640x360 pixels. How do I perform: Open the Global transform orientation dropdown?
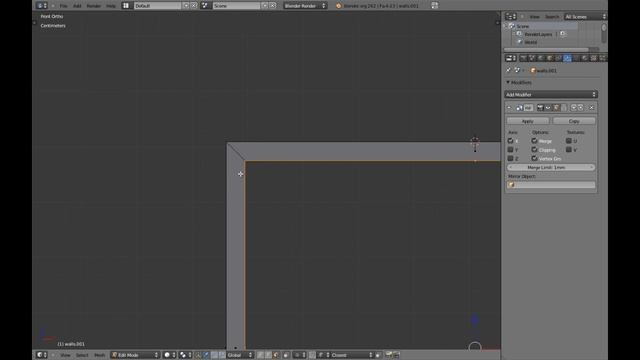pyautogui.click(x=240, y=355)
